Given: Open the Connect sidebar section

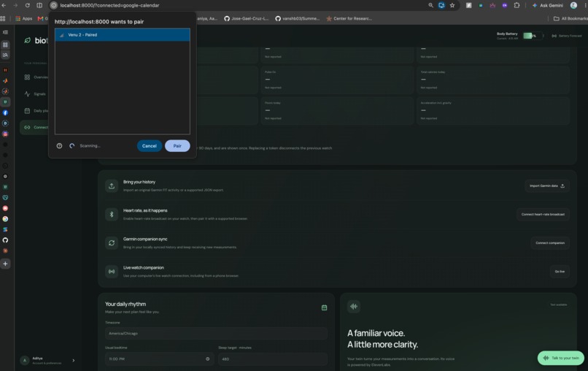Looking at the screenshot, I should coord(35,127).
